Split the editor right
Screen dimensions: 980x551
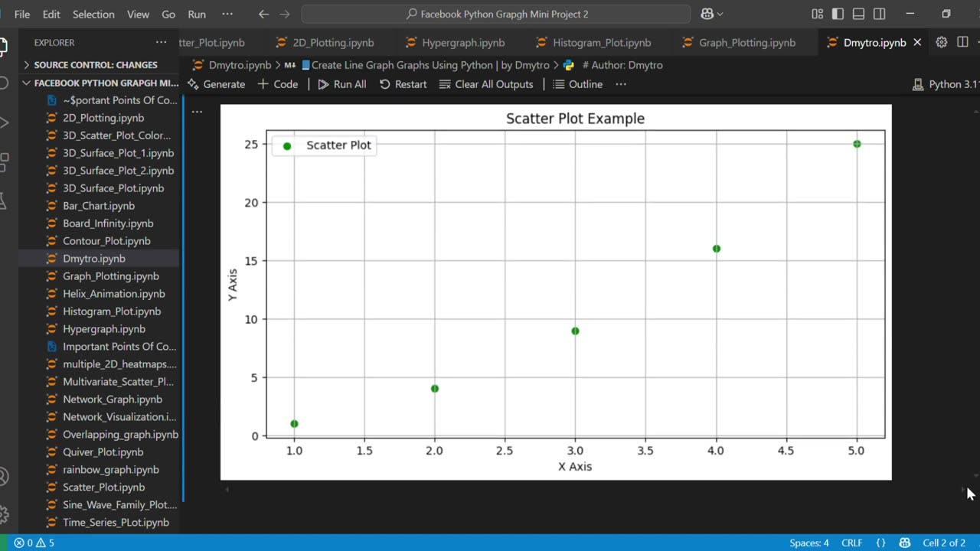(962, 42)
